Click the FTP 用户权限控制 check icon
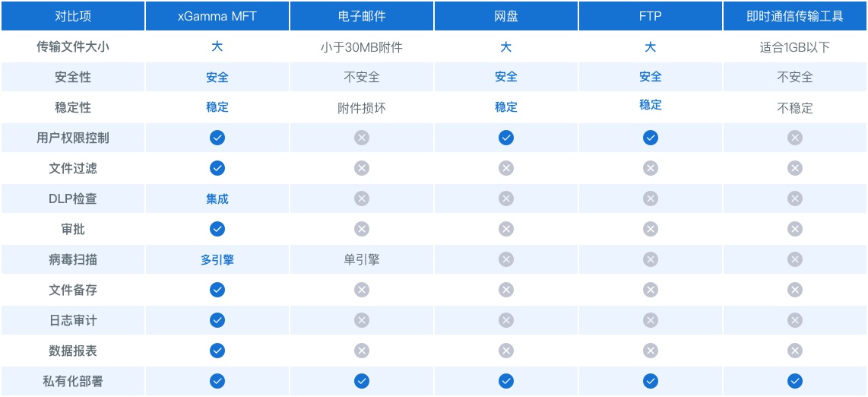The width and height of the screenshot is (868, 397). point(651,138)
